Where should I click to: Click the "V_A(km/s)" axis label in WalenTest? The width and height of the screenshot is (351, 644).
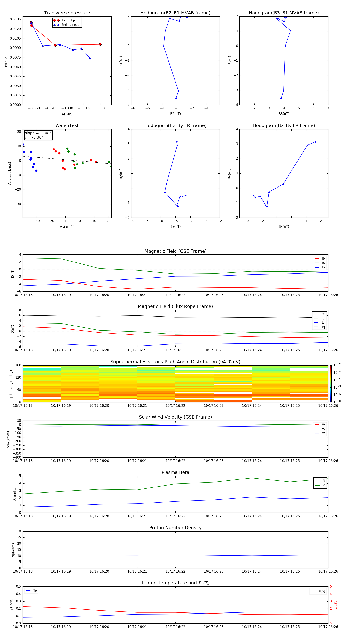pyautogui.click(x=67, y=227)
